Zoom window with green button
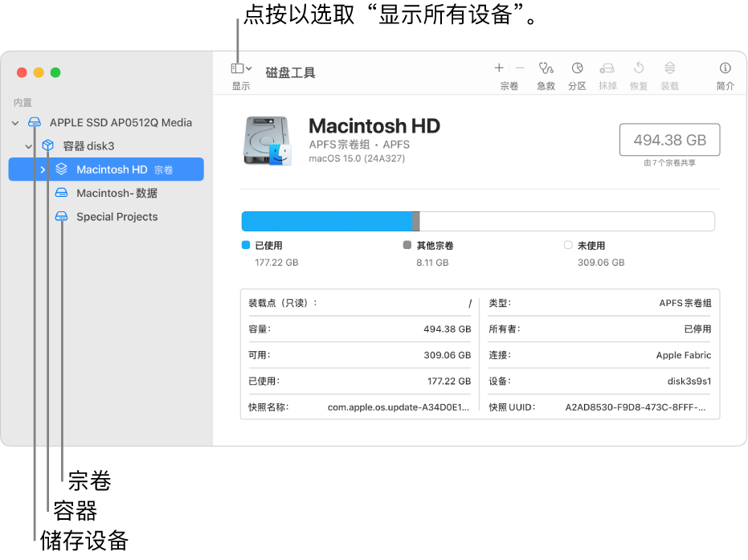748x560 pixels. (55, 72)
